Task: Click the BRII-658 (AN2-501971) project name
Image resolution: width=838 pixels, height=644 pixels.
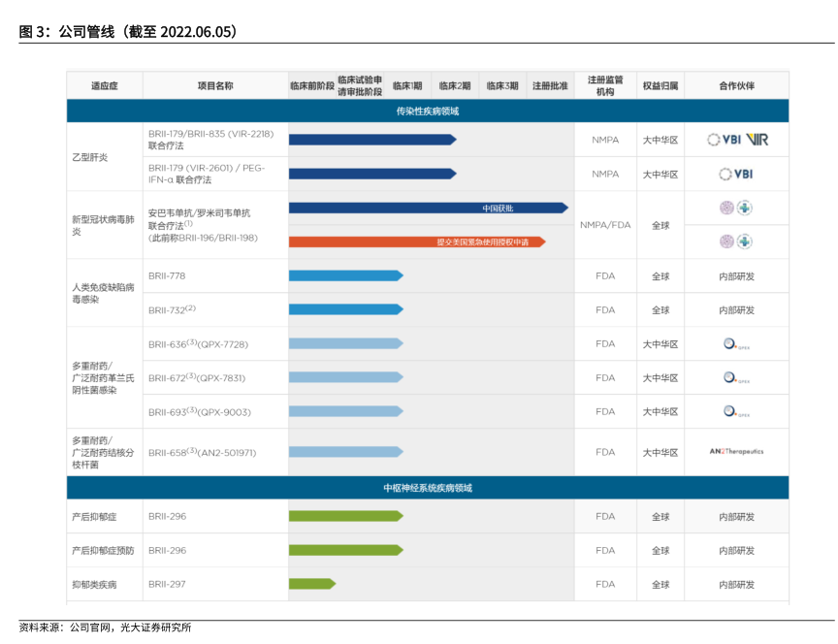Action: [x=202, y=452]
